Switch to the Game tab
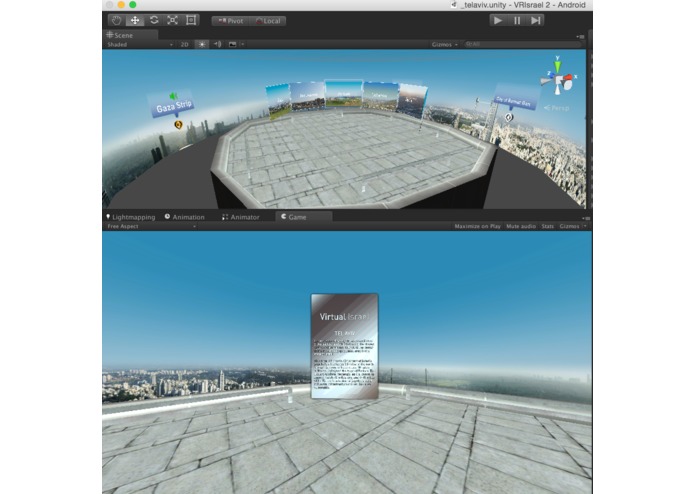695x494 pixels. tap(304, 217)
